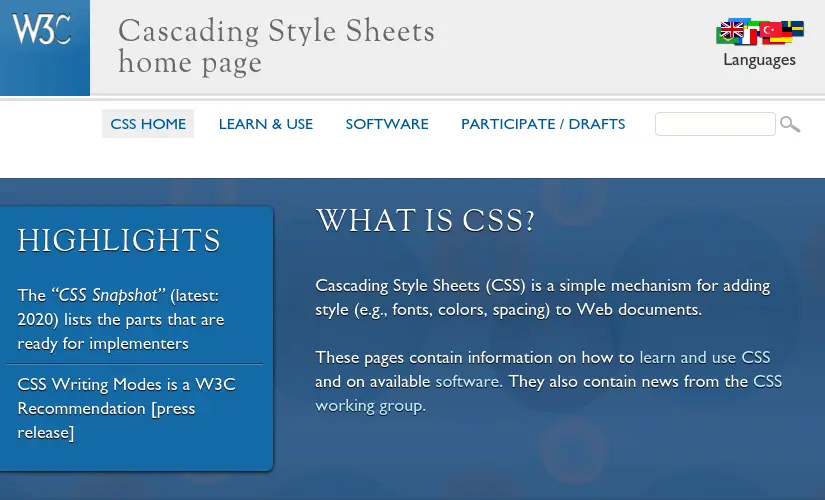The width and height of the screenshot is (825, 500).
Task: Click the sentence starting "Cascading Style Sheets (CSS) is"
Action: point(542,297)
